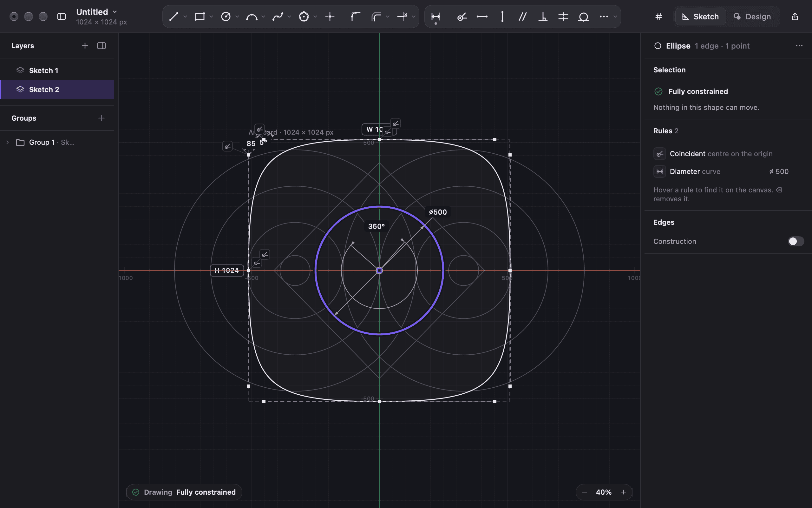Select the Fillet corner tool
Image resolution: width=812 pixels, height=508 pixels.
(x=356, y=17)
